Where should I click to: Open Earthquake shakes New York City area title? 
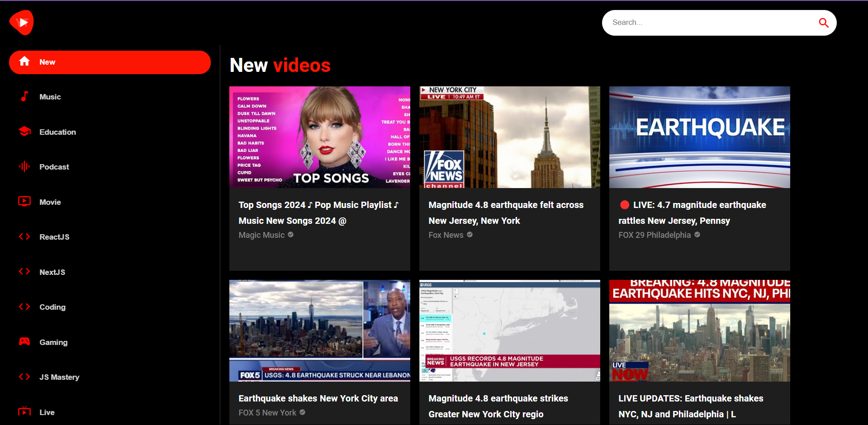(318, 398)
